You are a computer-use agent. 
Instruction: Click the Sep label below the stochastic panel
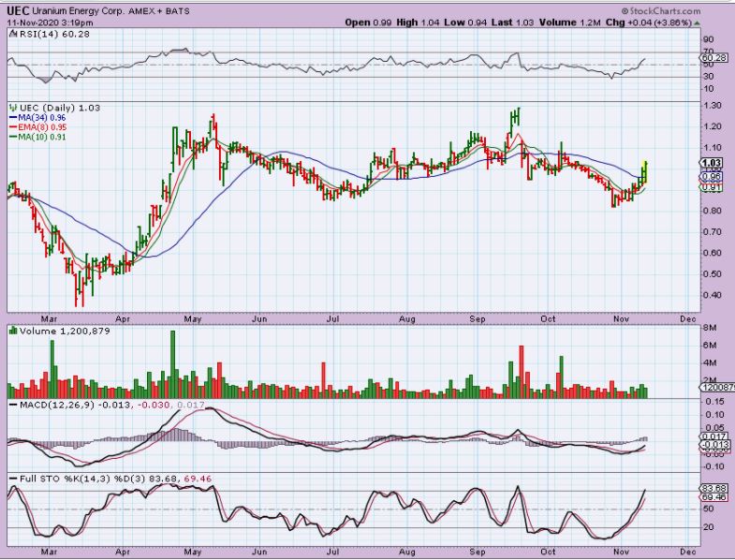pyautogui.click(x=478, y=552)
